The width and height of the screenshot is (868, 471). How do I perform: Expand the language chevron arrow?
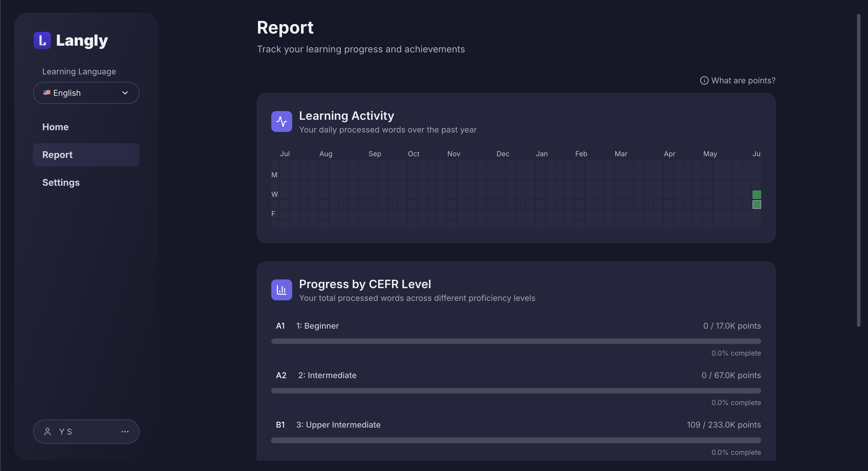click(x=125, y=93)
